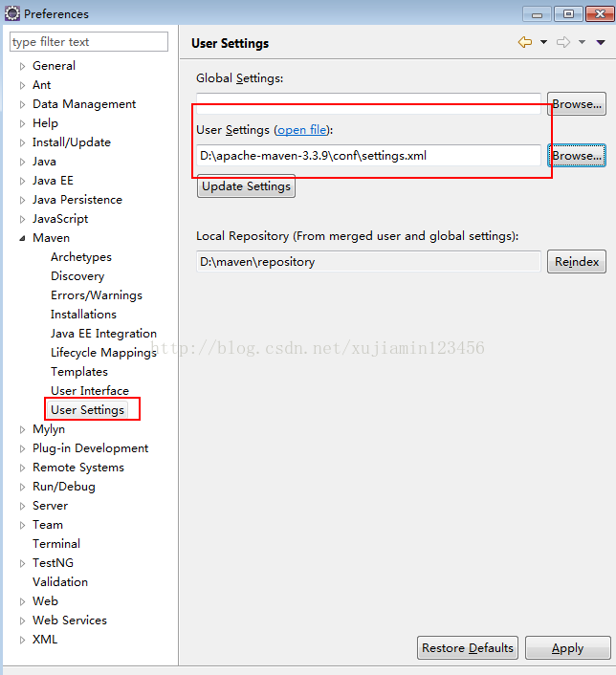The width and height of the screenshot is (616, 675).
Task: Select the Terminal preferences item
Action: (x=56, y=544)
